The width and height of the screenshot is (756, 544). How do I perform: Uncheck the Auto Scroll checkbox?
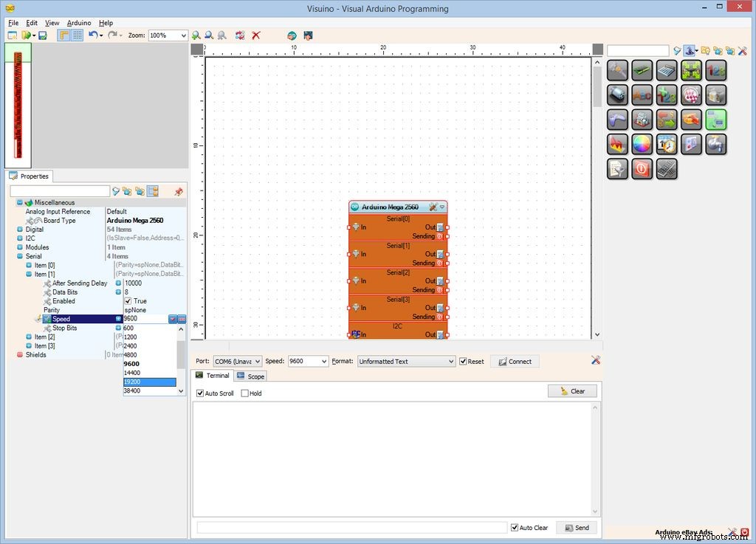[200, 393]
